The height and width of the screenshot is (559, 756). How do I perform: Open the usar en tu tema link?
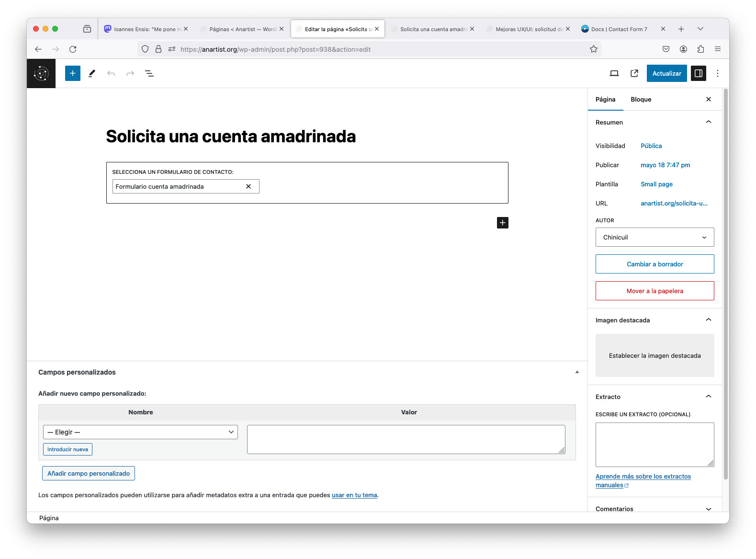click(354, 495)
